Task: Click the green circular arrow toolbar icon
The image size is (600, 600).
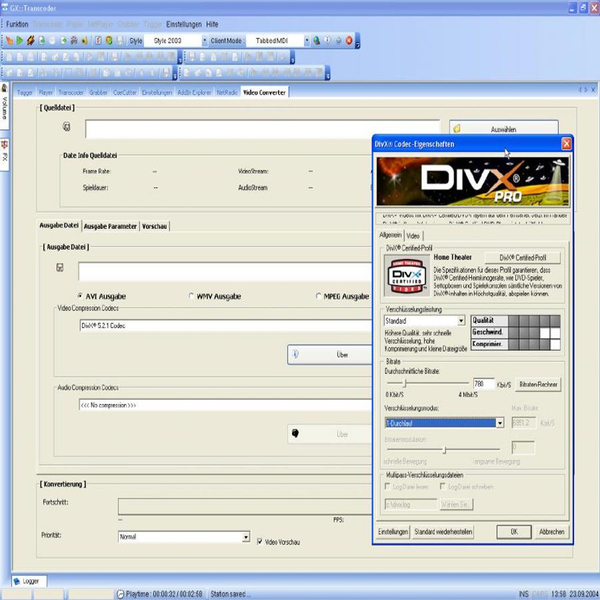Action: [x=64, y=40]
